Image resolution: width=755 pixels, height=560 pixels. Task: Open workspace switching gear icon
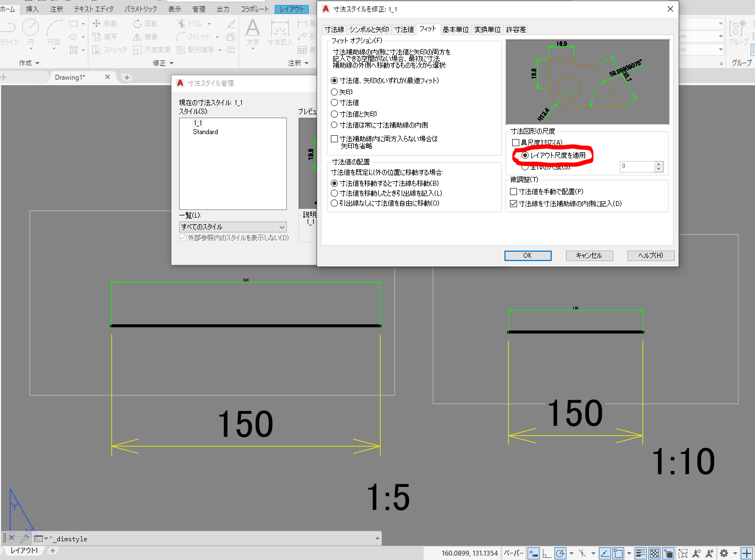724,553
